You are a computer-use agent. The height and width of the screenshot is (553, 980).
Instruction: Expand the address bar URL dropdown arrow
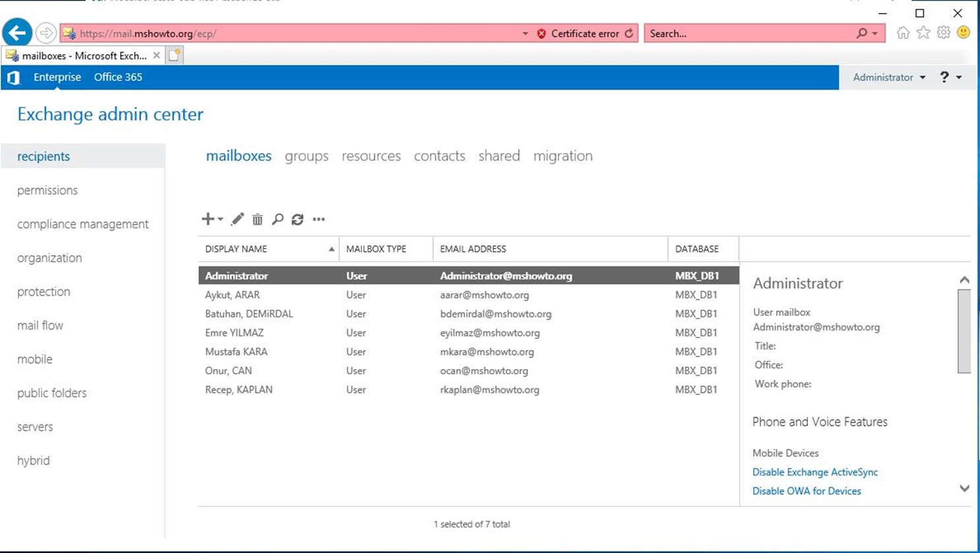tap(525, 34)
